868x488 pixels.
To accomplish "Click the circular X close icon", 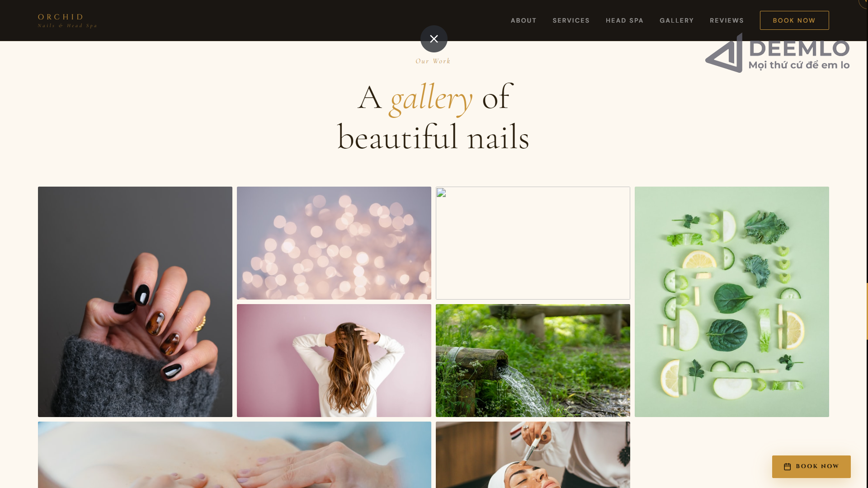I will click(x=434, y=39).
